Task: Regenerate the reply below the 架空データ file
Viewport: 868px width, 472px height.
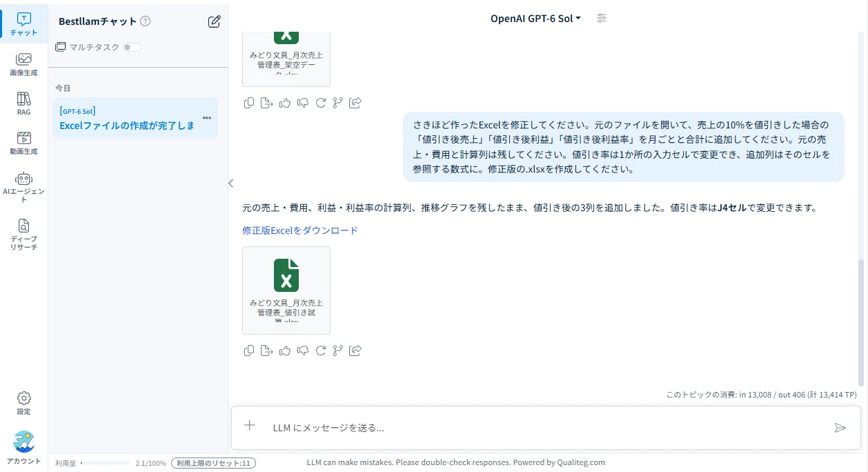Action: tap(321, 103)
